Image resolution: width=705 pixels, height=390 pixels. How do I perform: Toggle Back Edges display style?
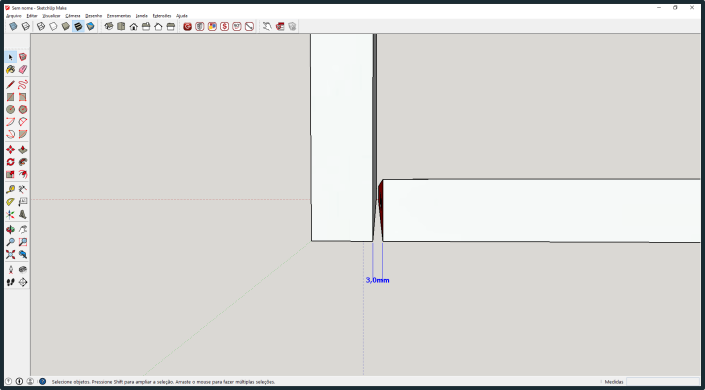(26, 27)
